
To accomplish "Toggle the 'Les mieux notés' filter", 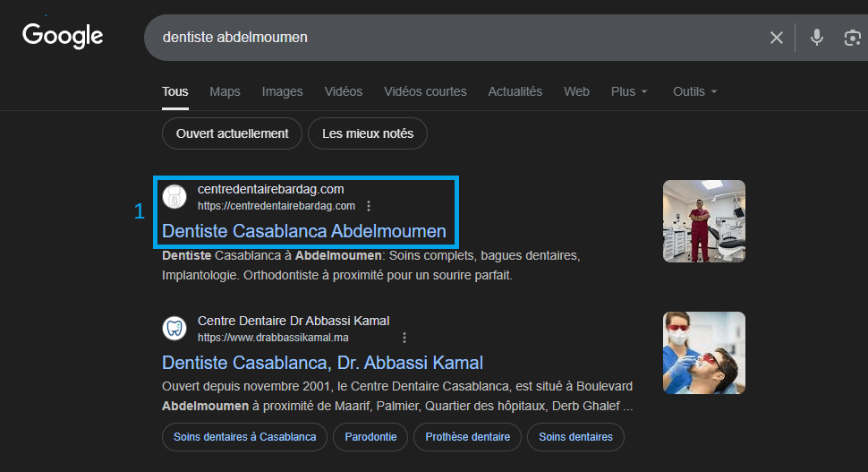I will tap(368, 133).
